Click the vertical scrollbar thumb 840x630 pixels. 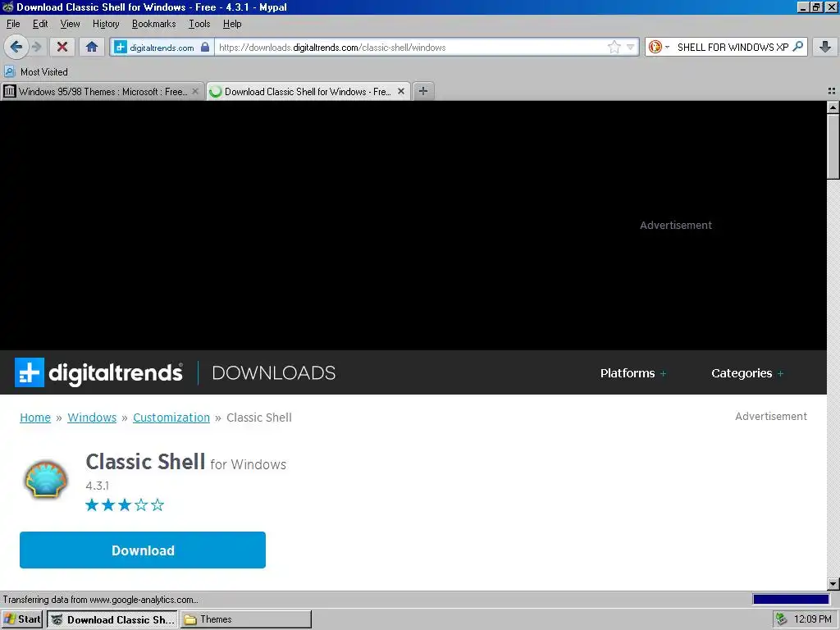(x=833, y=146)
